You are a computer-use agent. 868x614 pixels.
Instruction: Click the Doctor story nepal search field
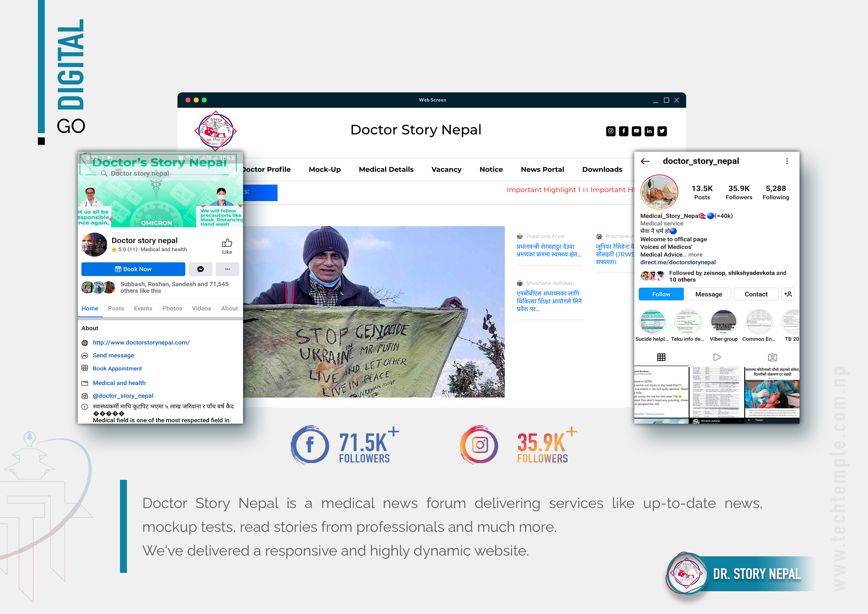coord(140,173)
